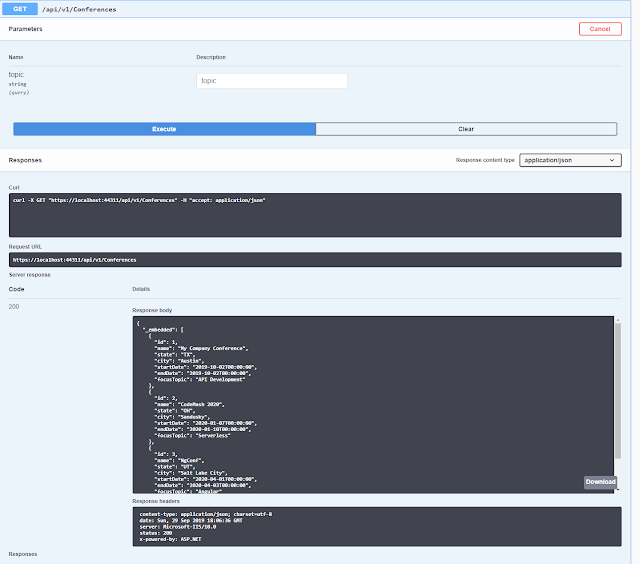Click the curl command text
The image size is (640, 564).
coord(139,200)
